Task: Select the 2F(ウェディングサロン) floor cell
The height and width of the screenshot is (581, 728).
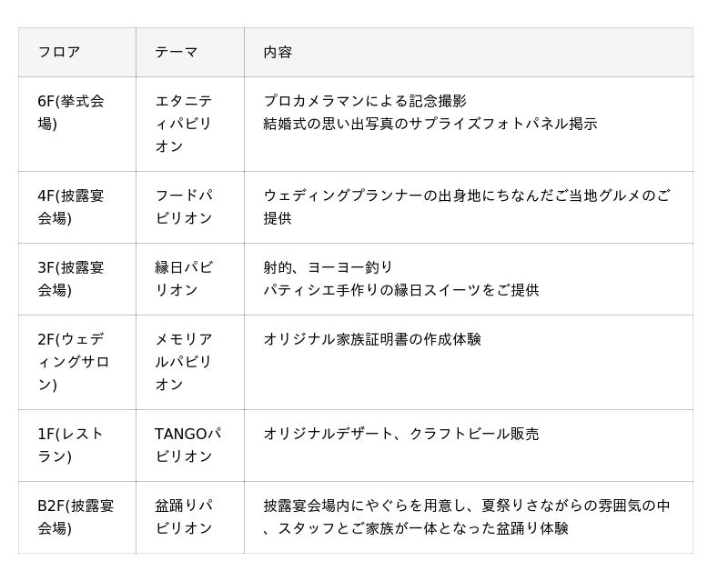Action: click(x=73, y=362)
